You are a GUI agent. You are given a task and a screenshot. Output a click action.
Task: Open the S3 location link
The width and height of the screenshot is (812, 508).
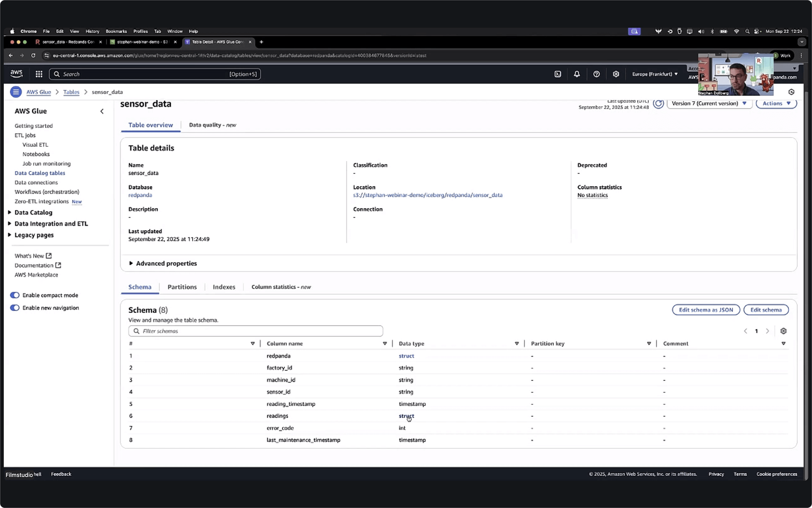coord(428,195)
